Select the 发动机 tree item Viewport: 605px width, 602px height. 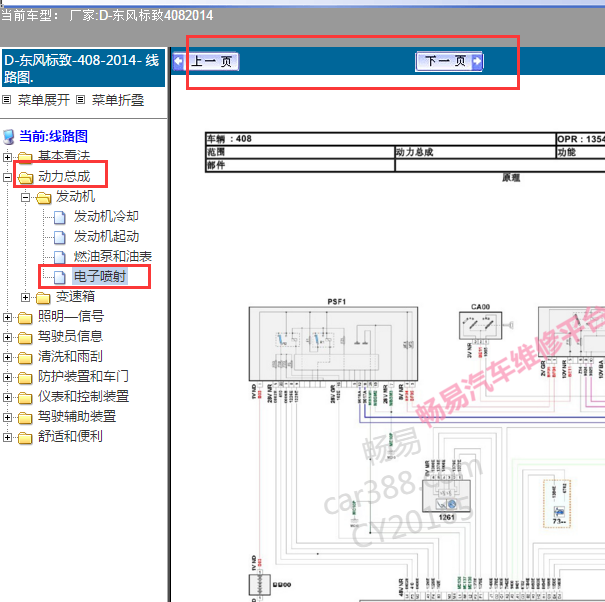[75, 196]
